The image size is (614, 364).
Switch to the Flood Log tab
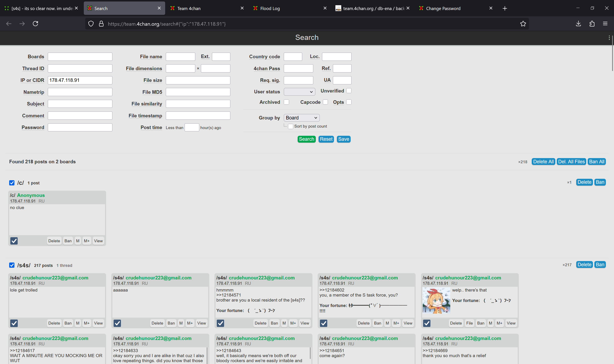(x=270, y=8)
